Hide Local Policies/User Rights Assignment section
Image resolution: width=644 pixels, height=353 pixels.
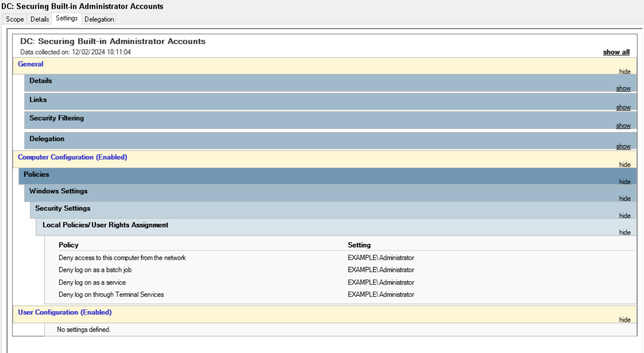pyautogui.click(x=625, y=233)
